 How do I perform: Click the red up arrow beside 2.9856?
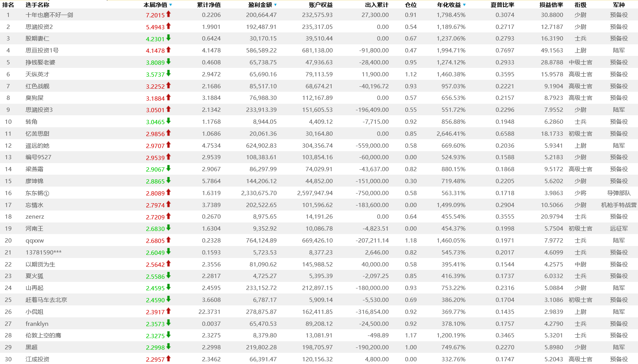click(x=168, y=133)
